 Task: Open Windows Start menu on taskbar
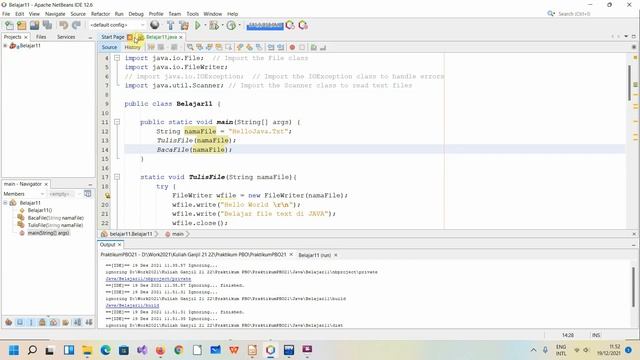[14, 350]
